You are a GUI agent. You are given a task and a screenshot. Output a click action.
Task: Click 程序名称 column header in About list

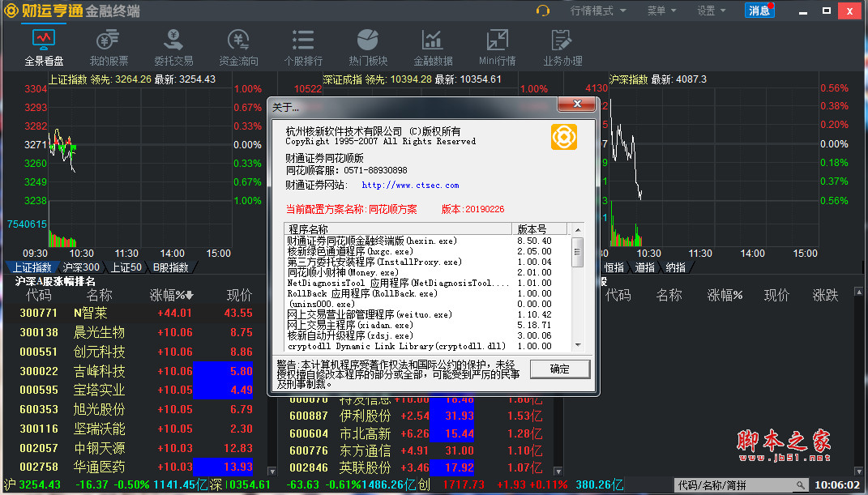(397, 229)
